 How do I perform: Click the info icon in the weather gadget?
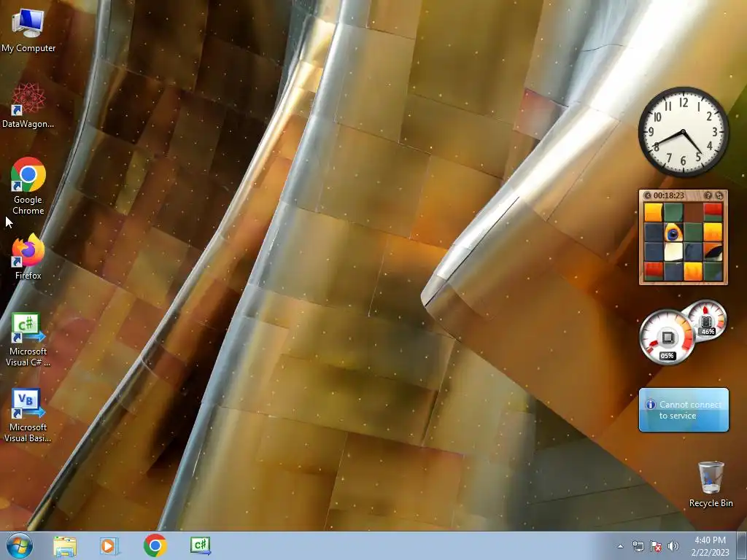pyautogui.click(x=650, y=405)
